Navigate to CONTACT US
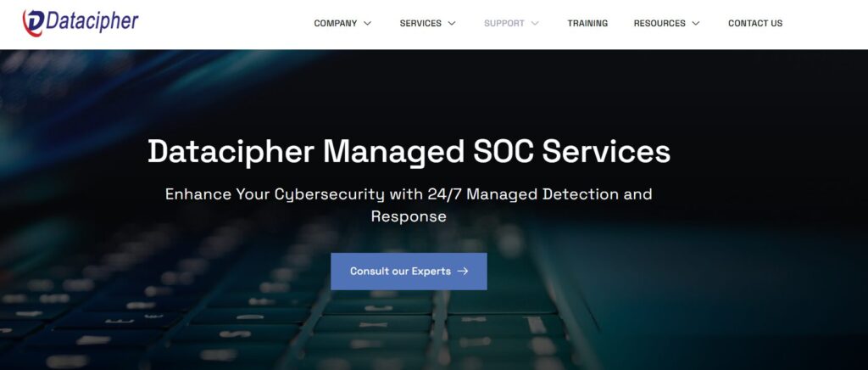Image resolution: width=868 pixels, height=370 pixels. click(x=755, y=23)
